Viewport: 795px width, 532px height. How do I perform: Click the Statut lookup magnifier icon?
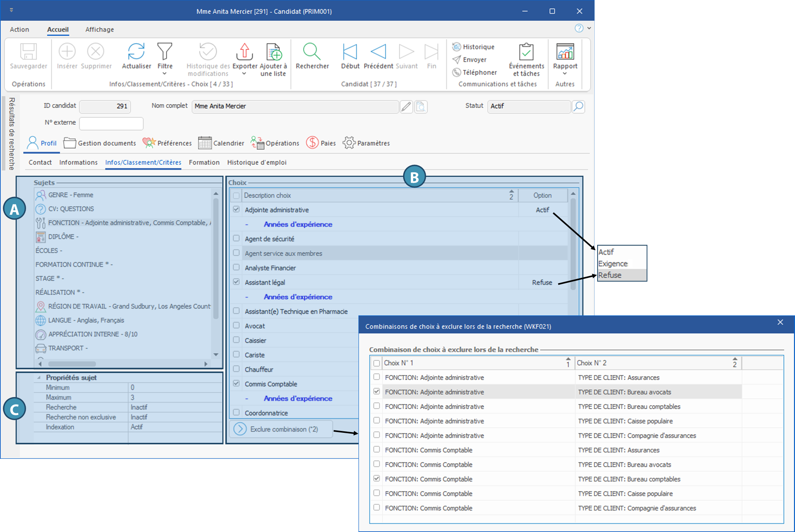pyautogui.click(x=578, y=107)
